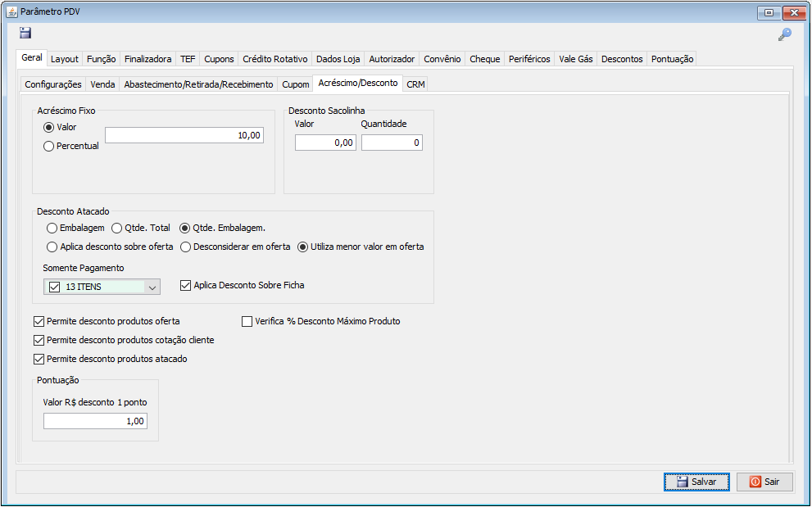This screenshot has height=507, width=812.
Task: Open the Finalizadora tab
Action: 148,59
